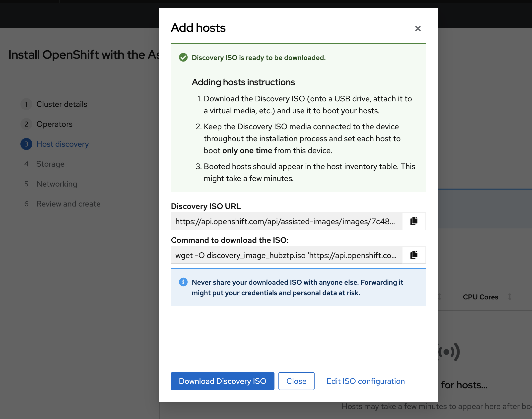Copy the Discovery ISO URL
This screenshot has width=532, height=419.
414,221
